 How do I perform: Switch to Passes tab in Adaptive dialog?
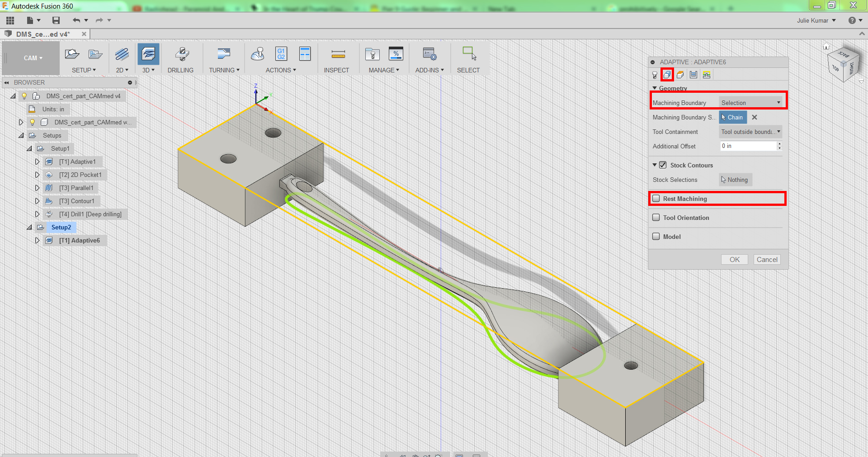(693, 75)
